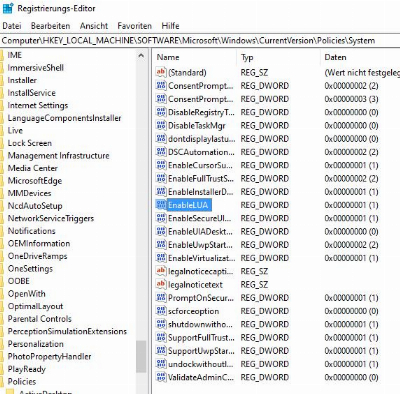This screenshot has width=400, height=394.
Task: Click the DisableRegistryT... DWORD icon
Action: [161, 112]
